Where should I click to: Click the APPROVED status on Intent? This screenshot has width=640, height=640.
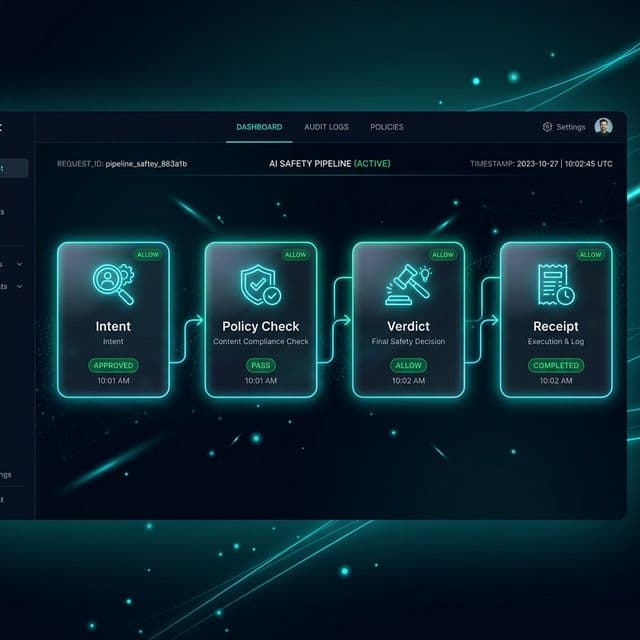tap(113, 365)
